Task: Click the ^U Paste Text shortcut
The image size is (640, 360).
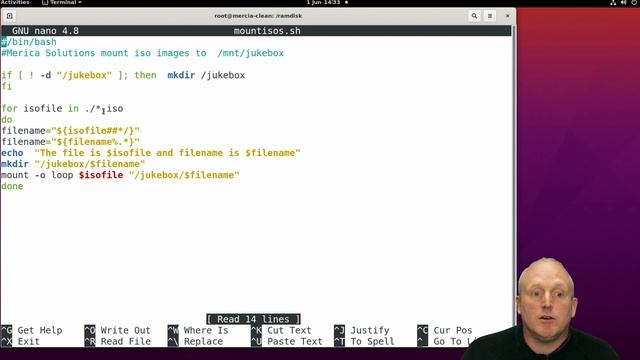Action: tap(287, 341)
